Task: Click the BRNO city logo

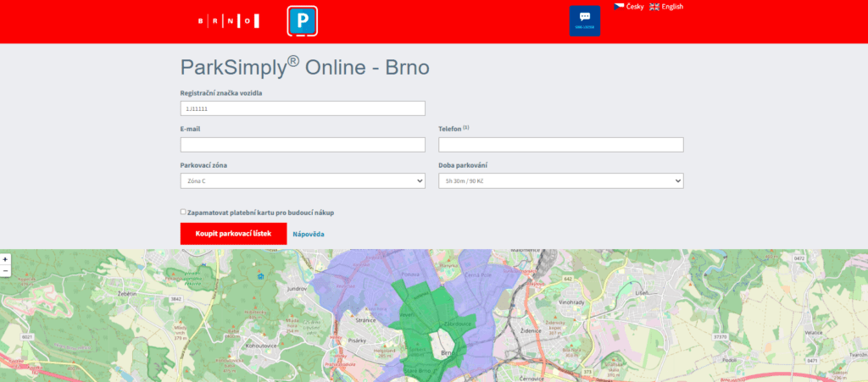Action: [x=229, y=21]
